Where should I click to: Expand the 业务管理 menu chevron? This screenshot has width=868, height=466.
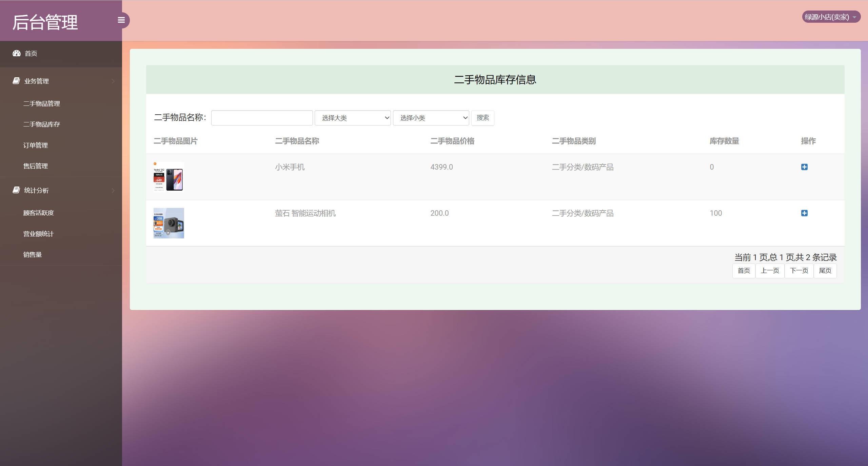(x=113, y=81)
